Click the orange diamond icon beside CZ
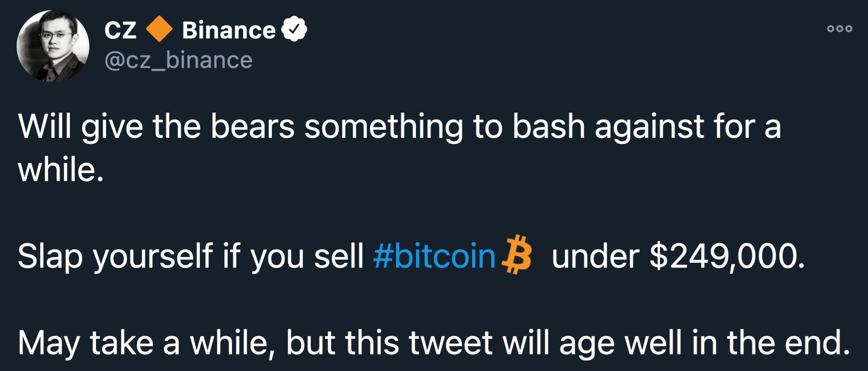Image resolution: width=868 pixels, height=371 pixels. click(159, 29)
